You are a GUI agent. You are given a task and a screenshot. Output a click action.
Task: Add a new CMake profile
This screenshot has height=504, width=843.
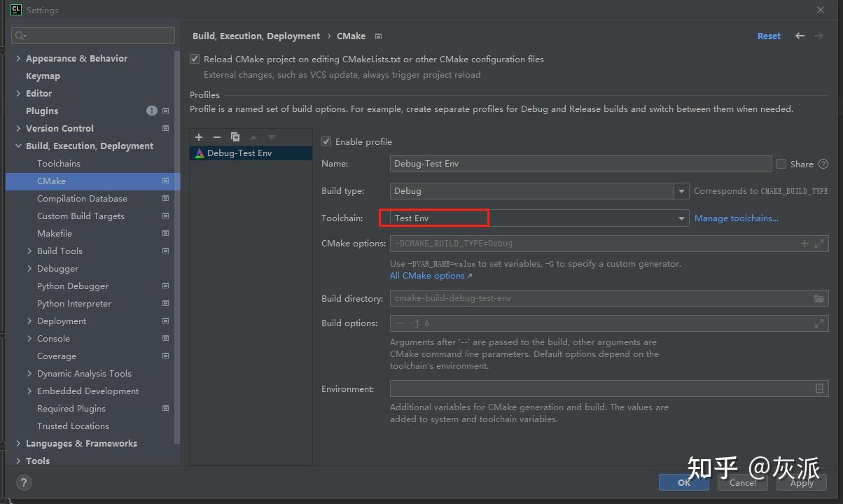199,137
